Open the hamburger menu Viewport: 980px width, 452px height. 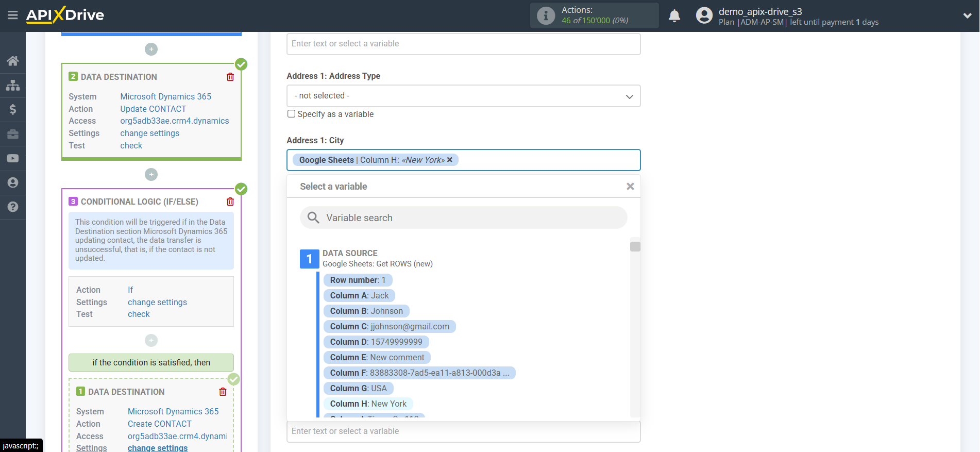tap(13, 15)
